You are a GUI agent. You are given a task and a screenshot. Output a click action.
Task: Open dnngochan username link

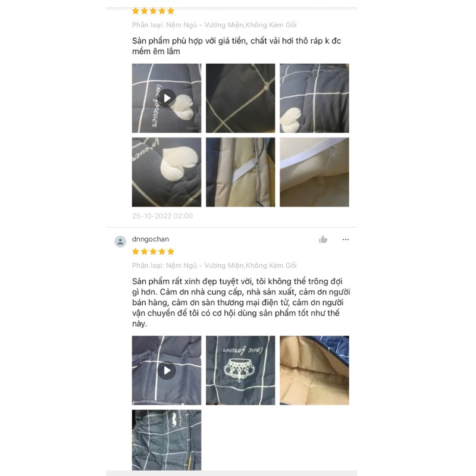151,239
